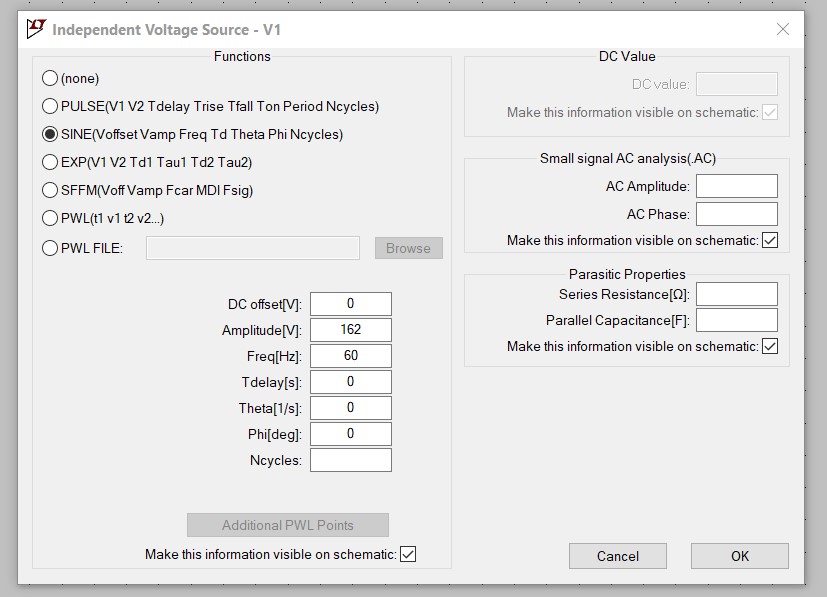Choose the PWL FILE radio button

click(50, 248)
